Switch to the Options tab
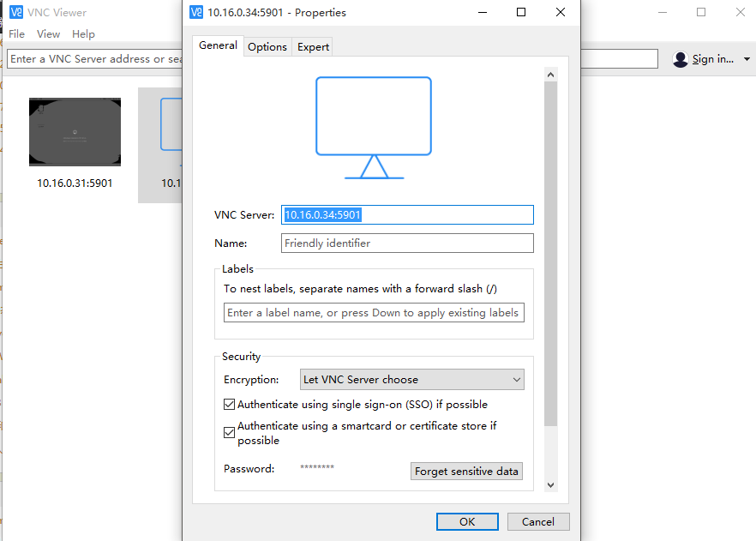Screen dimensions: 756x541 point(267,47)
